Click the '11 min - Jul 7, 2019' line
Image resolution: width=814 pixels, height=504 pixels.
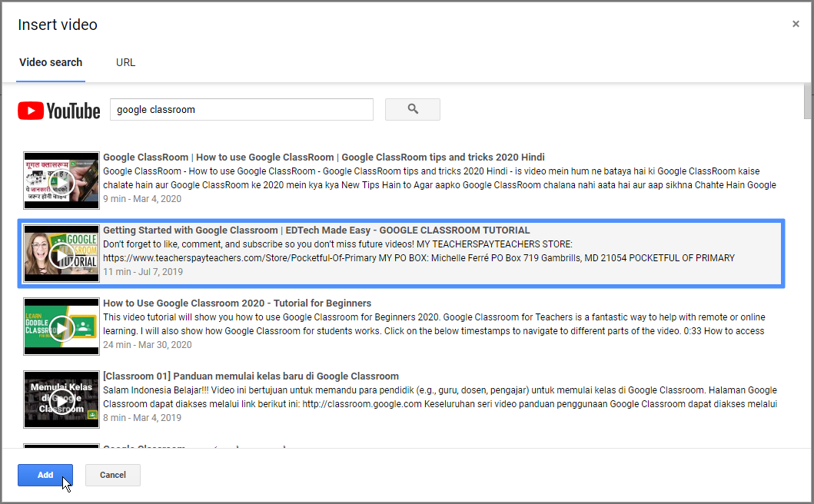click(x=143, y=272)
